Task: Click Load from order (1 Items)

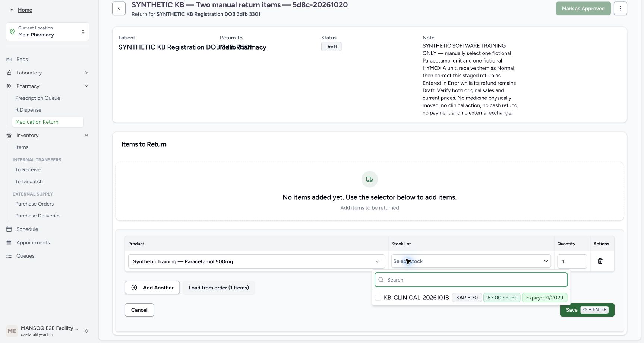Action: click(x=219, y=288)
